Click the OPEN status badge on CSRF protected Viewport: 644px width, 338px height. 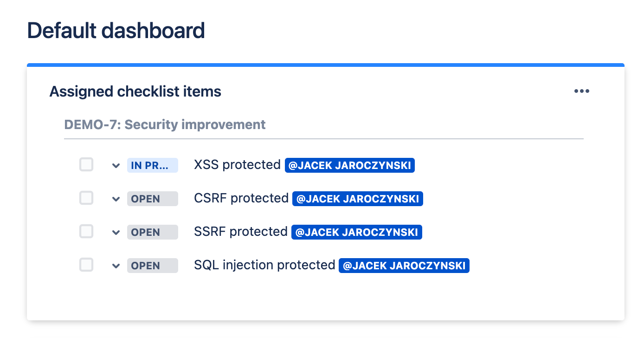pyautogui.click(x=153, y=198)
